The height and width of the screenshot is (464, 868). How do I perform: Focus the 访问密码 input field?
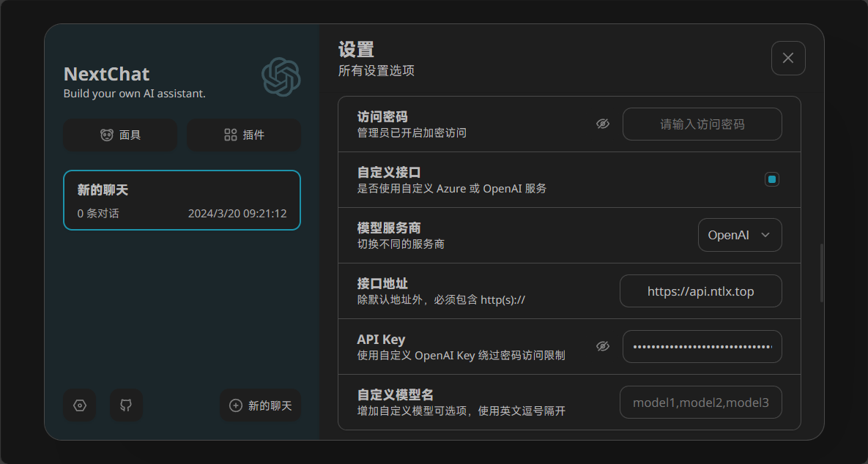coord(702,124)
